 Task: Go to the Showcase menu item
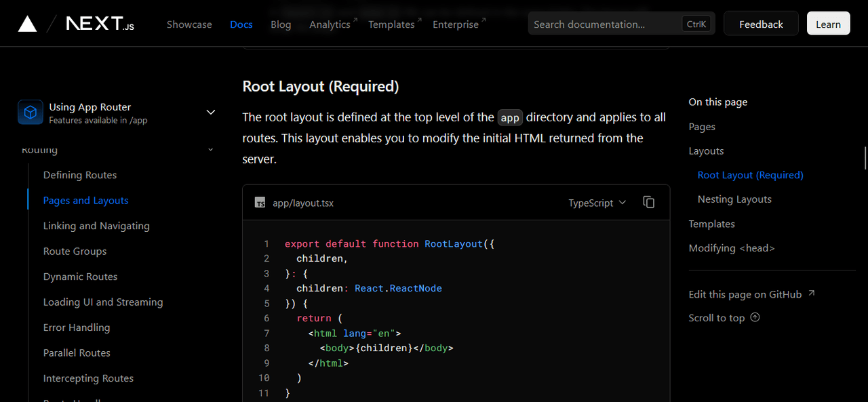(x=189, y=24)
